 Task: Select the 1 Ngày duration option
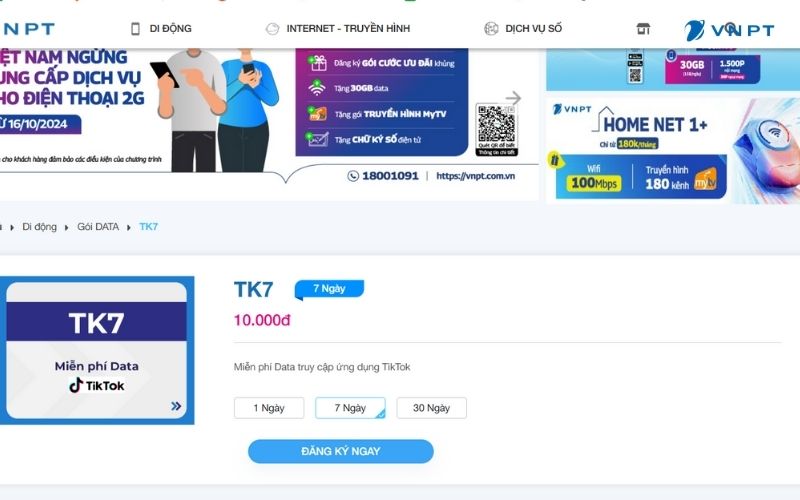point(269,408)
